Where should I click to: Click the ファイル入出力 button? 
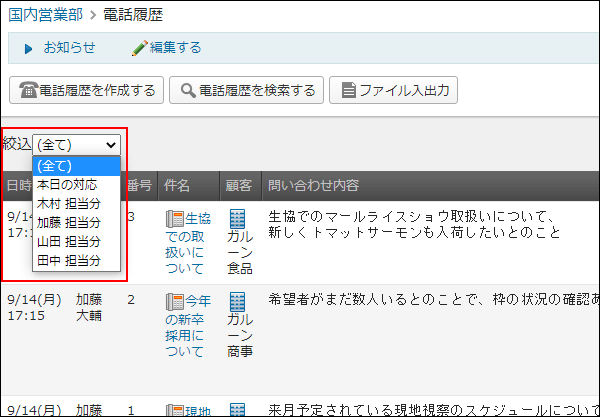[393, 90]
